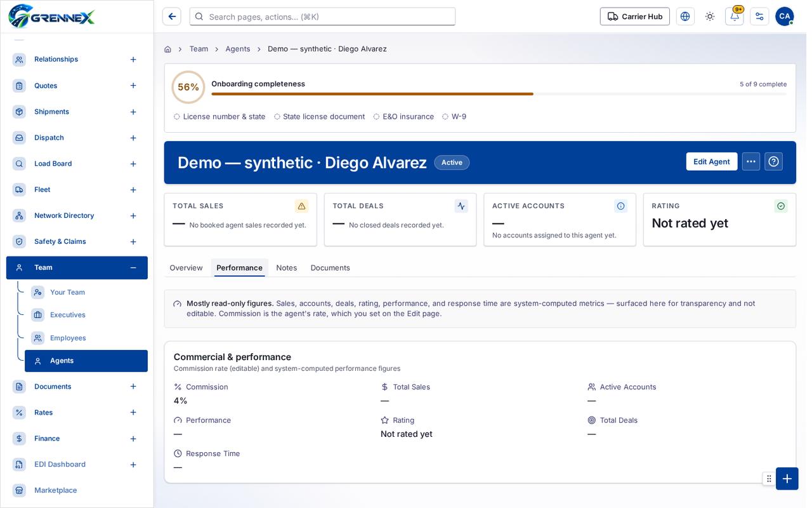Click the State license document item

319,117
